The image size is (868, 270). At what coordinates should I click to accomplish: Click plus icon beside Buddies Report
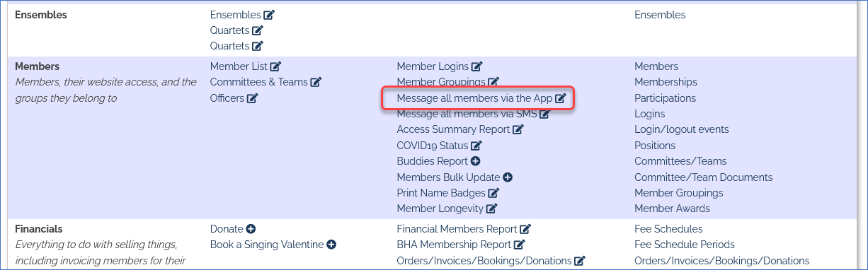pyautogui.click(x=476, y=161)
